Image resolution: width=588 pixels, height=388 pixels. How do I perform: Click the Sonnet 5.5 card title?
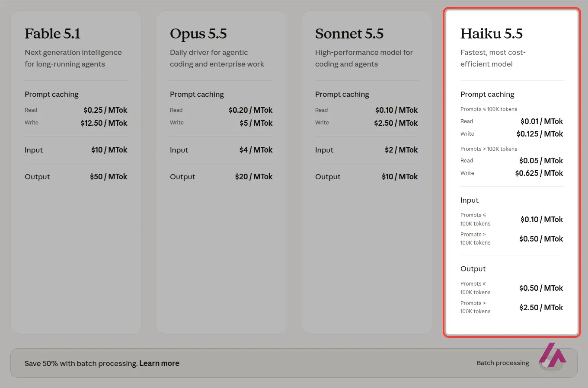(349, 34)
